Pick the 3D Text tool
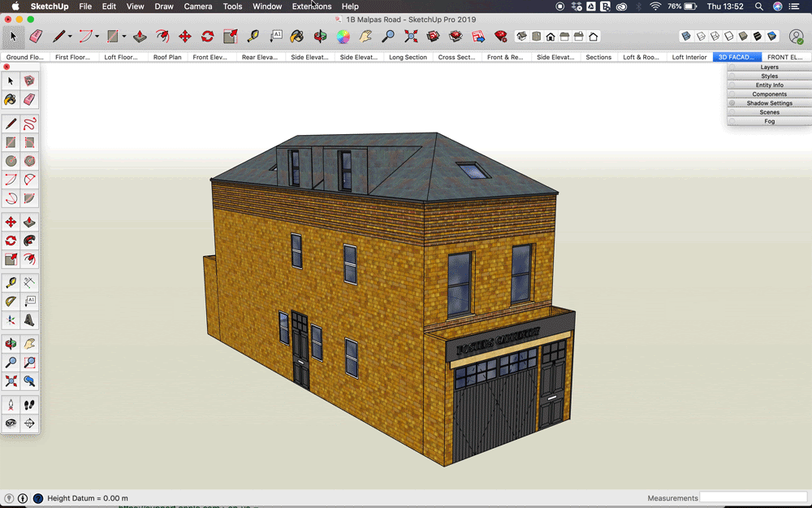This screenshot has height=508, width=812. point(29,321)
